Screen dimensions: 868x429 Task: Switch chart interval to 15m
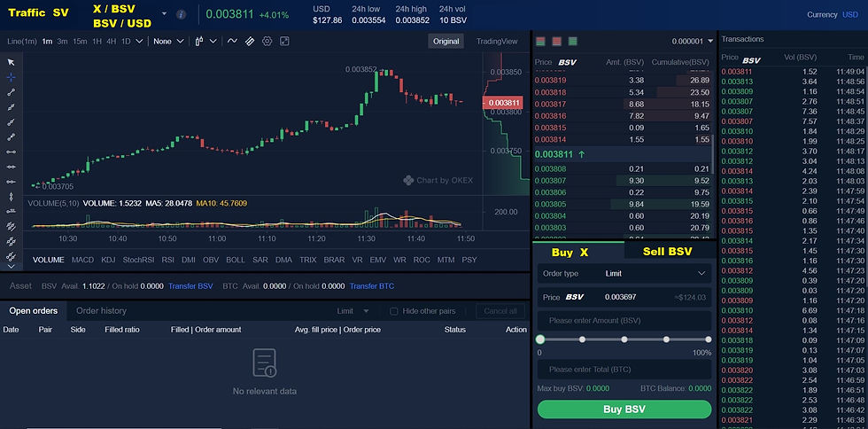point(80,41)
